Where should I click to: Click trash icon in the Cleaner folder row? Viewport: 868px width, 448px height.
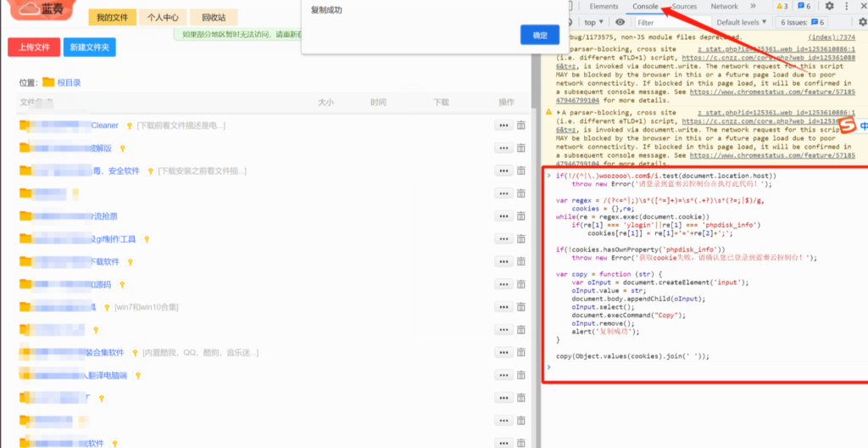click(x=521, y=125)
